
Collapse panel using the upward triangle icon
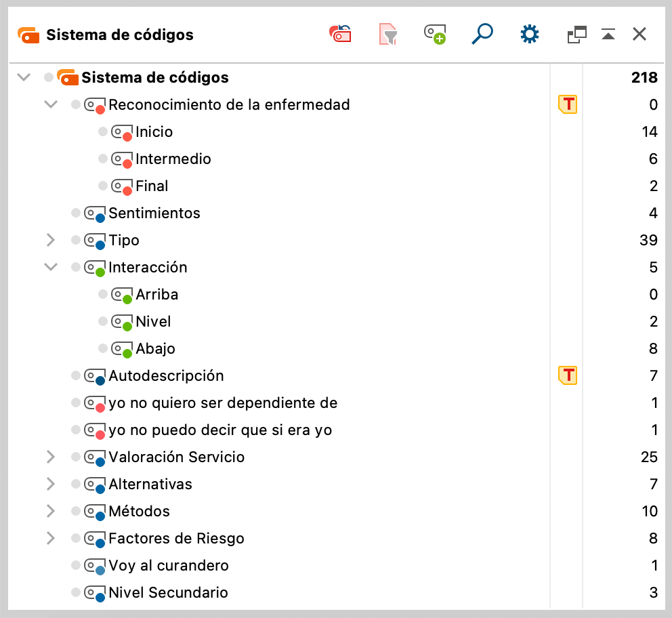(x=608, y=35)
